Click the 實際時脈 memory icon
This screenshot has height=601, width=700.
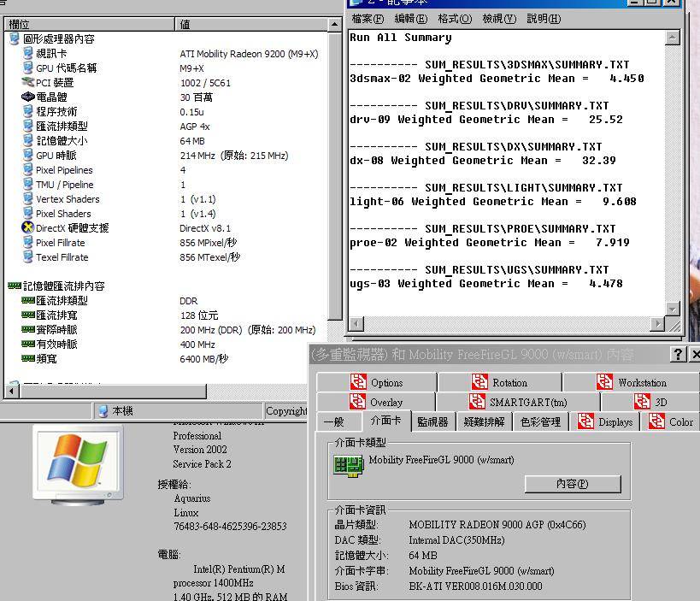coord(28,329)
